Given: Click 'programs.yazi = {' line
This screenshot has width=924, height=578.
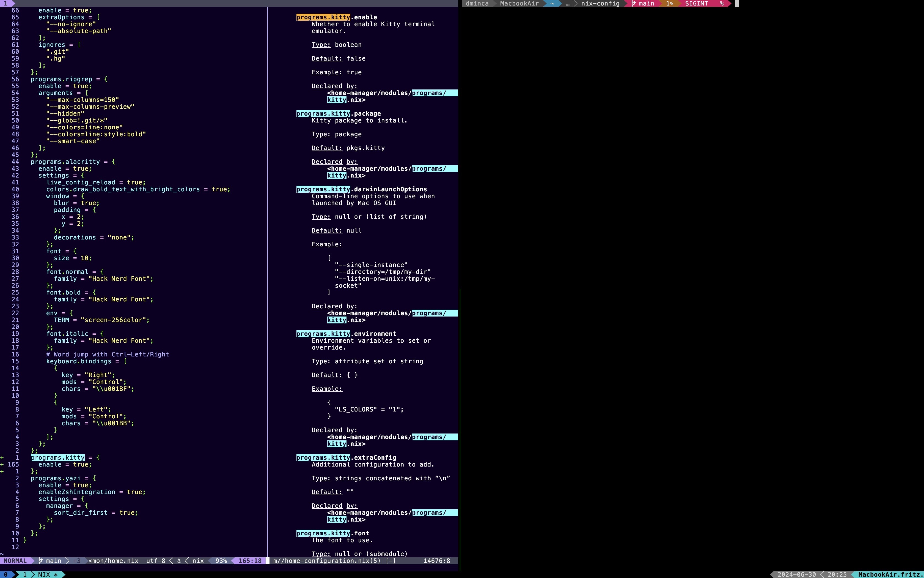Looking at the screenshot, I should [63, 478].
